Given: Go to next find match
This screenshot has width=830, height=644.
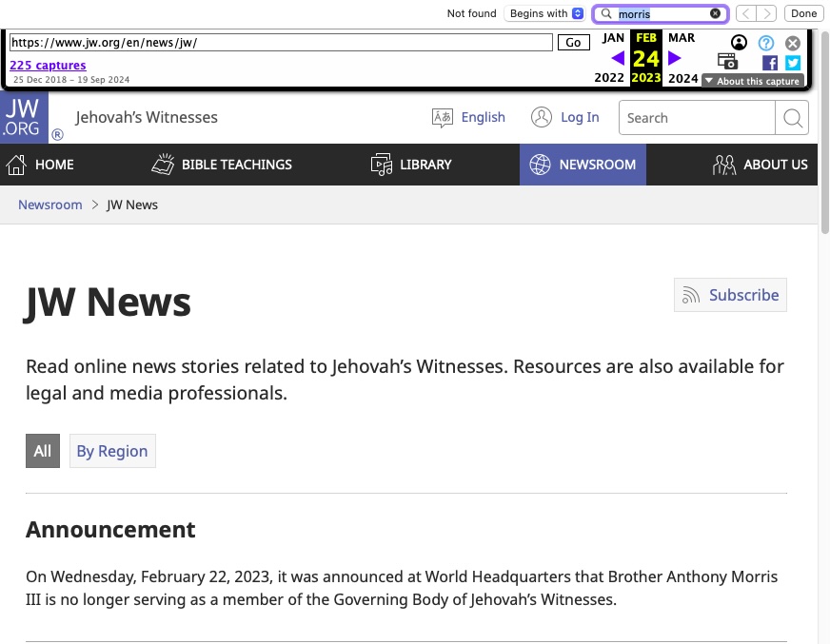Looking at the screenshot, I should (x=766, y=13).
